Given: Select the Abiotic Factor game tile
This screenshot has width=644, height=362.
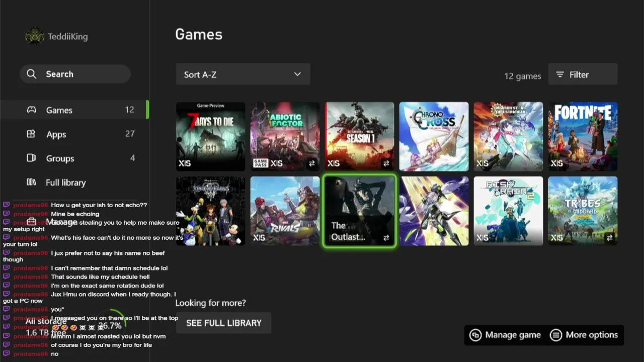Looking at the screenshot, I should (285, 136).
